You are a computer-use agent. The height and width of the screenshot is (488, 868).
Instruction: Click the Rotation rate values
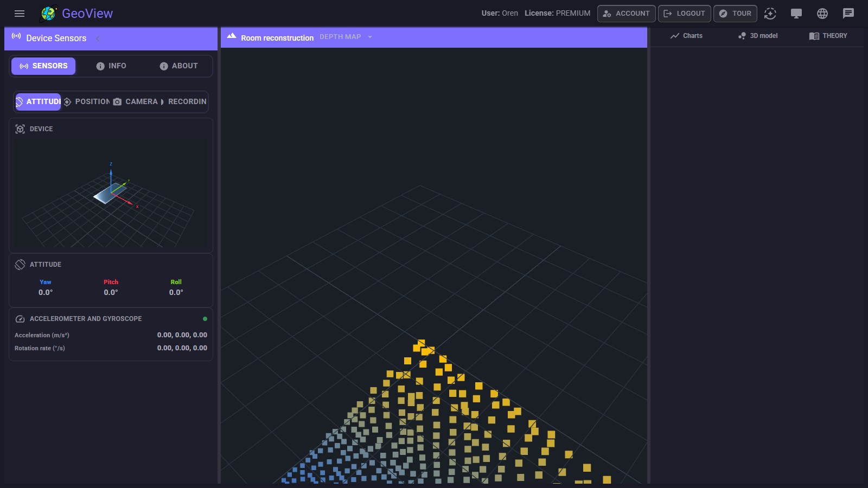point(182,348)
